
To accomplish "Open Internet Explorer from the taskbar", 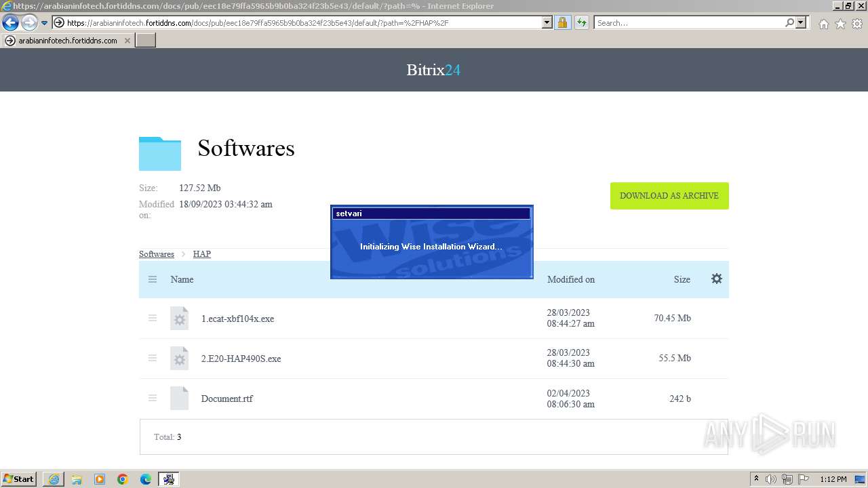I will (x=54, y=479).
